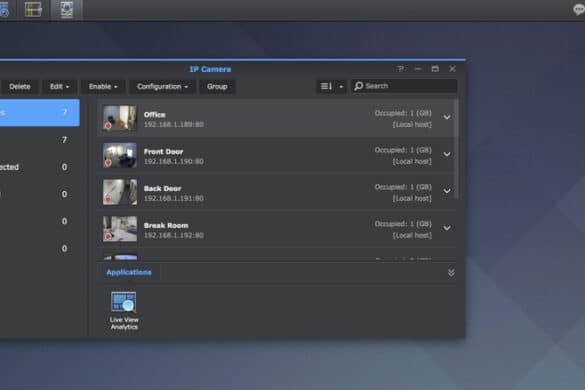Click the grid layout icon in top taskbar
The width and height of the screenshot is (585, 390).
33,9
